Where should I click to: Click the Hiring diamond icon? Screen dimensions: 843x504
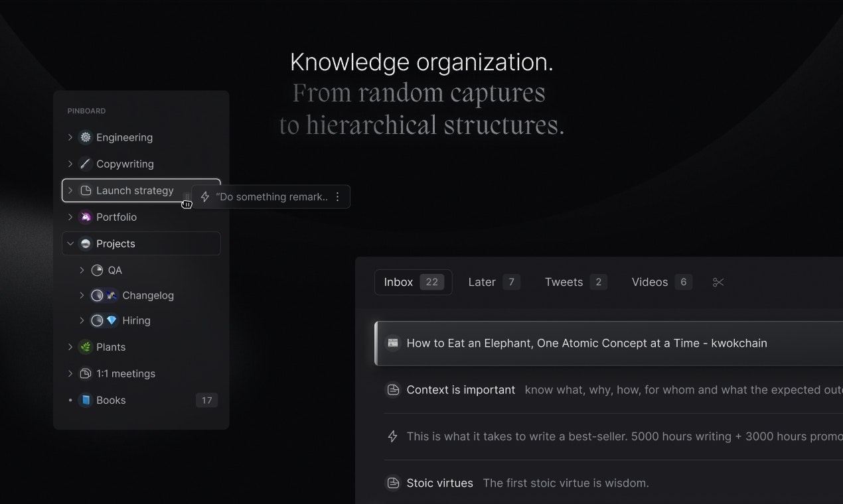[x=112, y=320]
